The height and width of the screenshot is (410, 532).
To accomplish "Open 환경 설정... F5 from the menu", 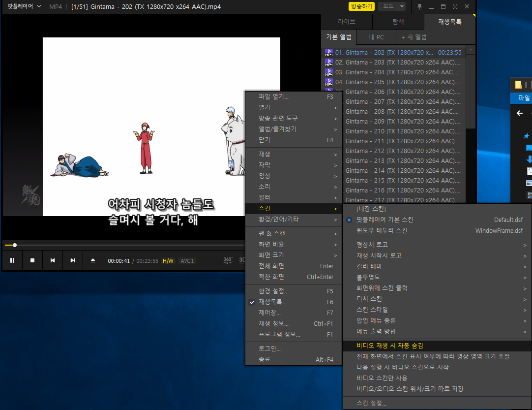I will point(294,291).
